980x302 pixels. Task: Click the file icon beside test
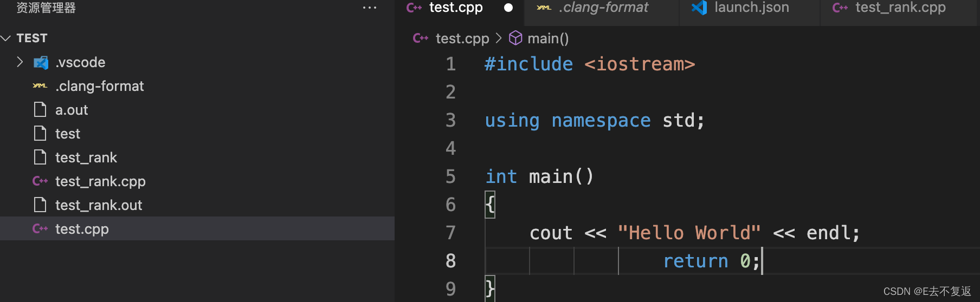(x=40, y=134)
